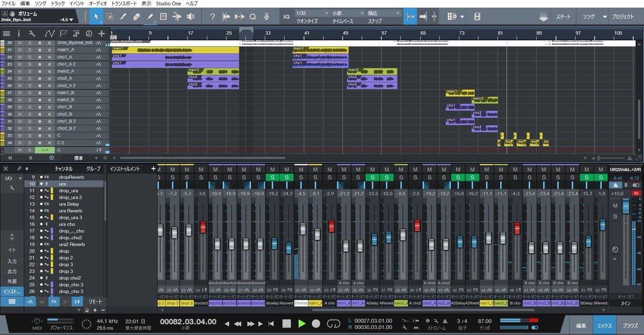
Task: Show automation with the curve icon
Action: 49,33
